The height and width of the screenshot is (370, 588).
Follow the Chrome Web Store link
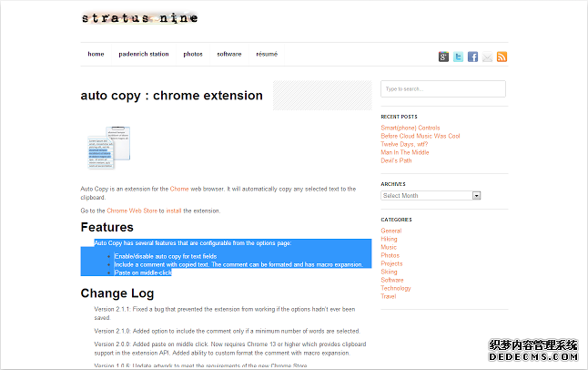click(132, 211)
